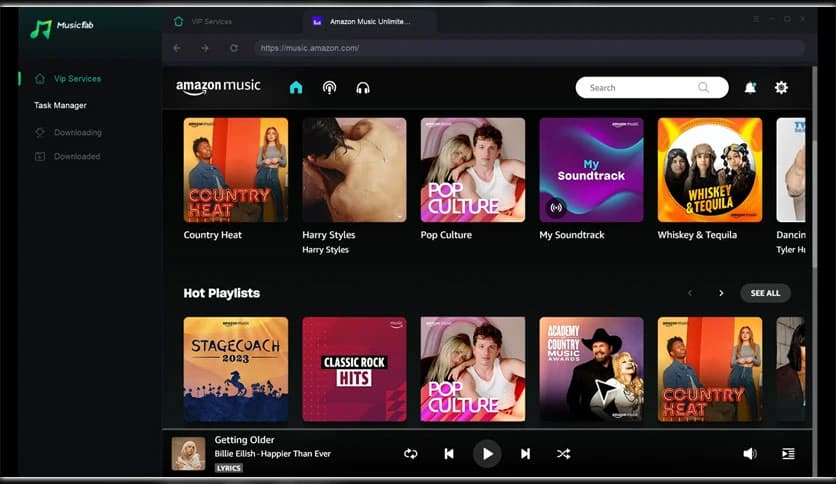Click the Hot Playlists heading
Viewport: 836px width, 484px height.
click(222, 293)
